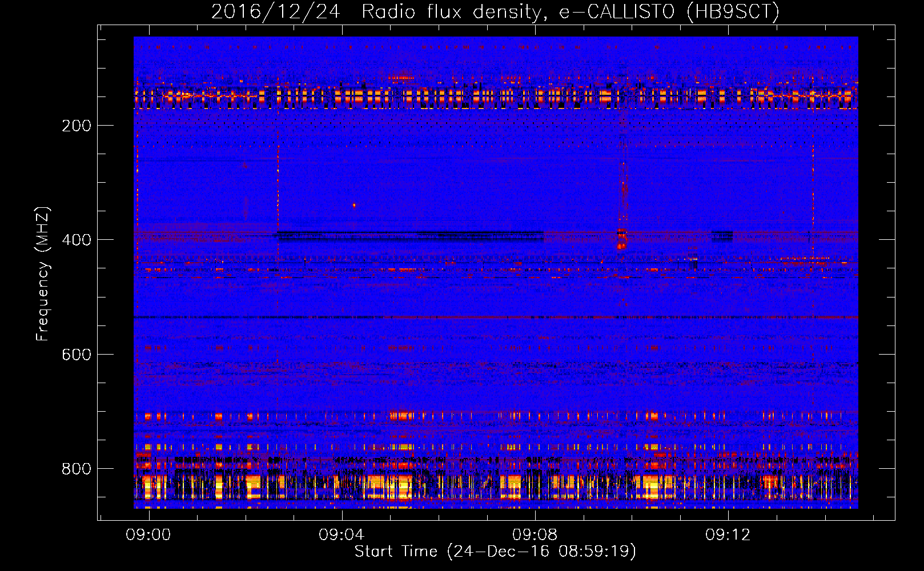The image size is (924, 571).
Task: Click the 'Frequency (MHZ)' axis label
Action: (x=43, y=274)
